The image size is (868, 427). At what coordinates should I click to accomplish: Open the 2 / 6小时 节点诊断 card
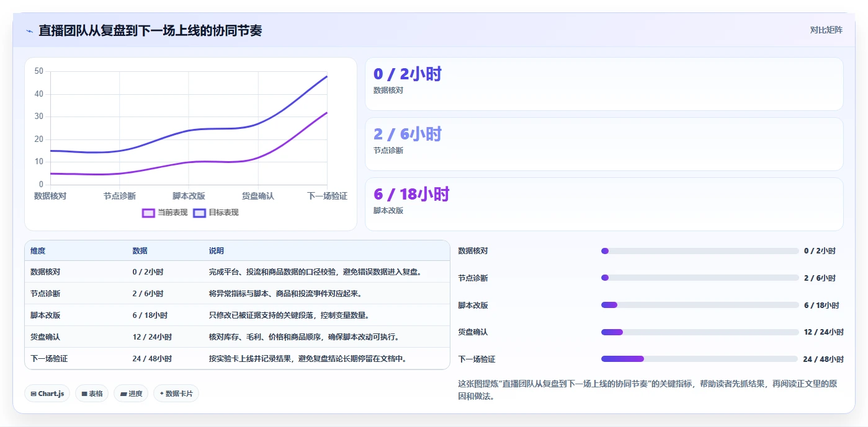(x=604, y=144)
